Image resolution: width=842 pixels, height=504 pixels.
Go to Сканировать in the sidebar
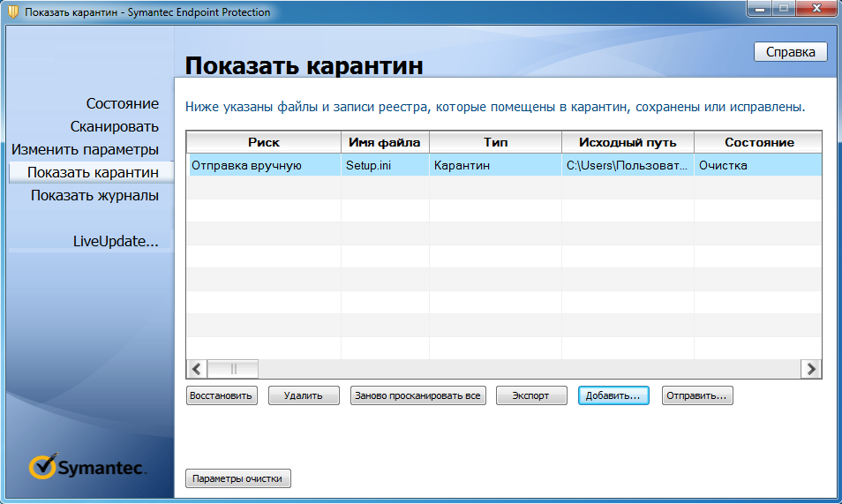click(115, 126)
